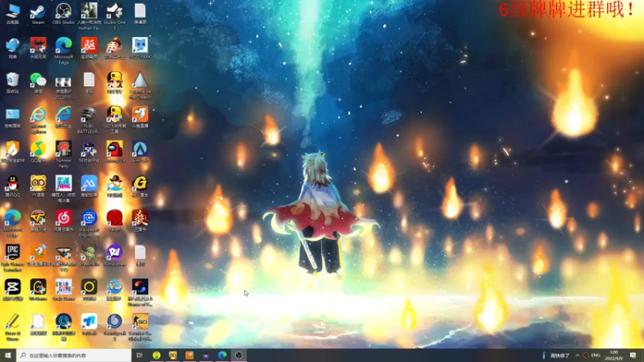Open the weather widget in the taskbar

pyautogui.click(x=555, y=356)
